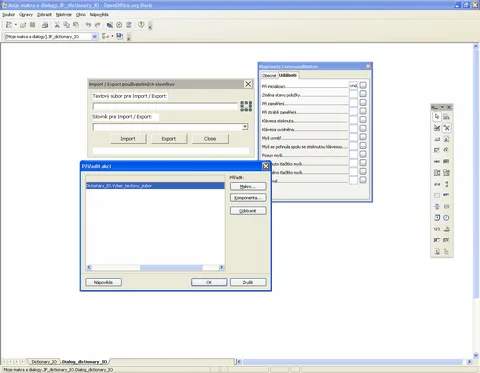
Task: Click the toolbar icon left of Help icon
Action: click(x=129, y=25)
